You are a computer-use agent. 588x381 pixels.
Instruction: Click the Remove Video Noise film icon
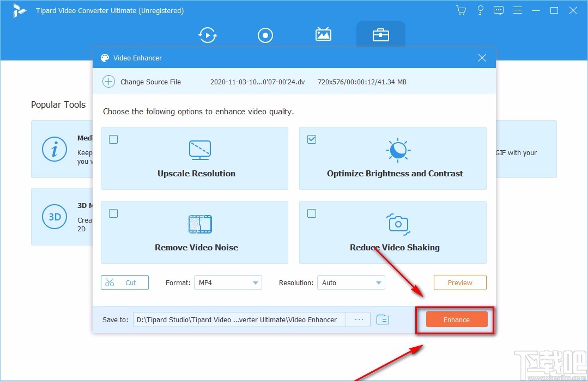click(200, 224)
